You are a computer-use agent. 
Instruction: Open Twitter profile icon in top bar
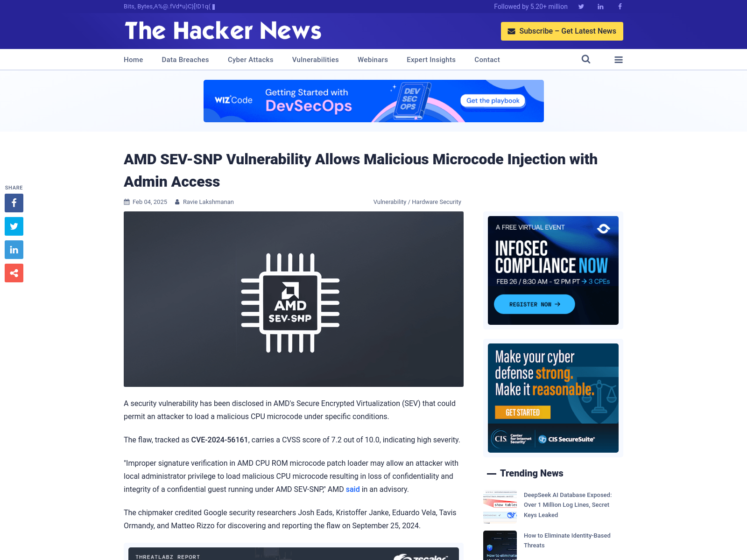tap(581, 7)
